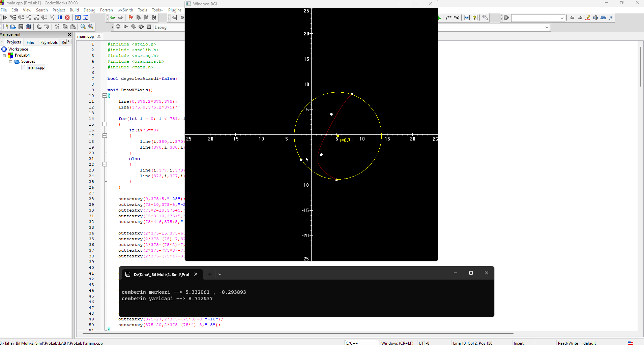The width and height of the screenshot is (644, 345).
Task: Click the Open file folder icon
Action: pos(13,27)
